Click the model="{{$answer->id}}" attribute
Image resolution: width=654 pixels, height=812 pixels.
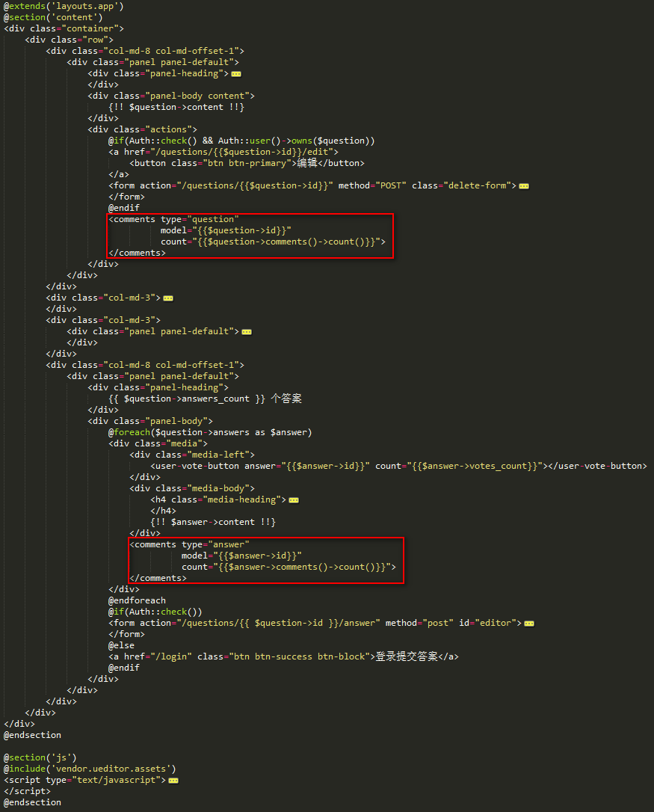(x=242, y=556)
